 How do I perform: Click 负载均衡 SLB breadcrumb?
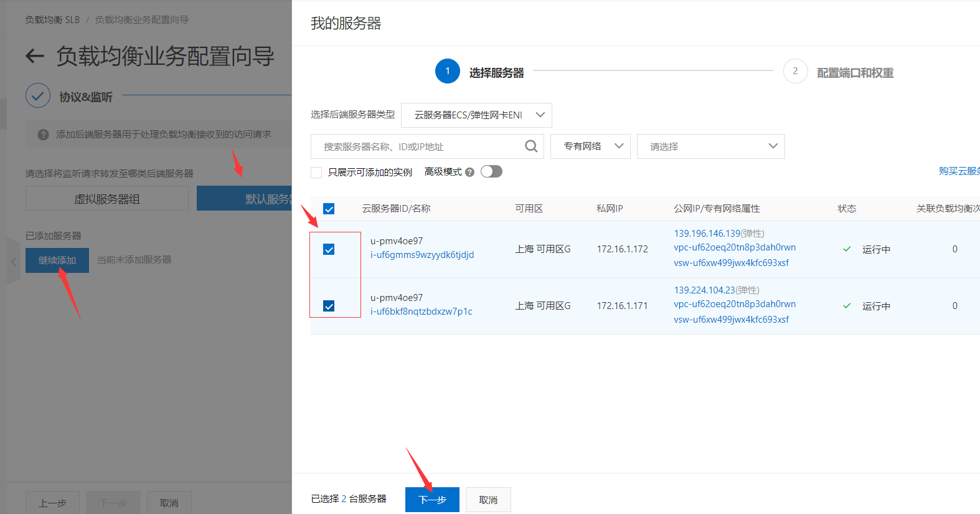[52, 20]
